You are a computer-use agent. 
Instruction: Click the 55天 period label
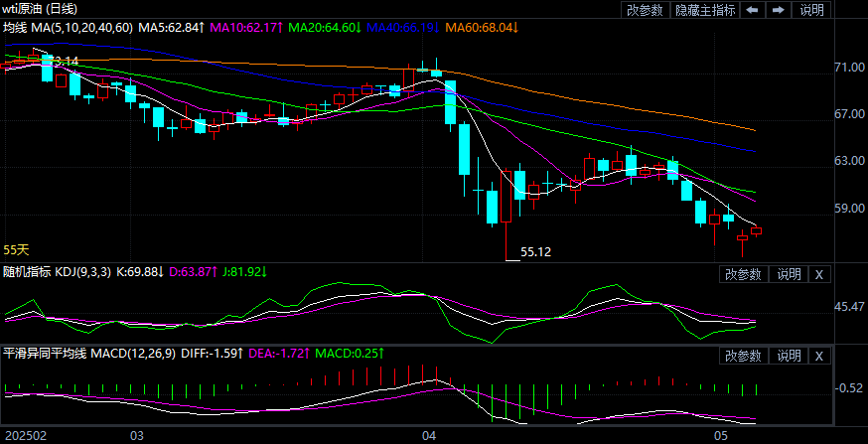coord(17,249)
